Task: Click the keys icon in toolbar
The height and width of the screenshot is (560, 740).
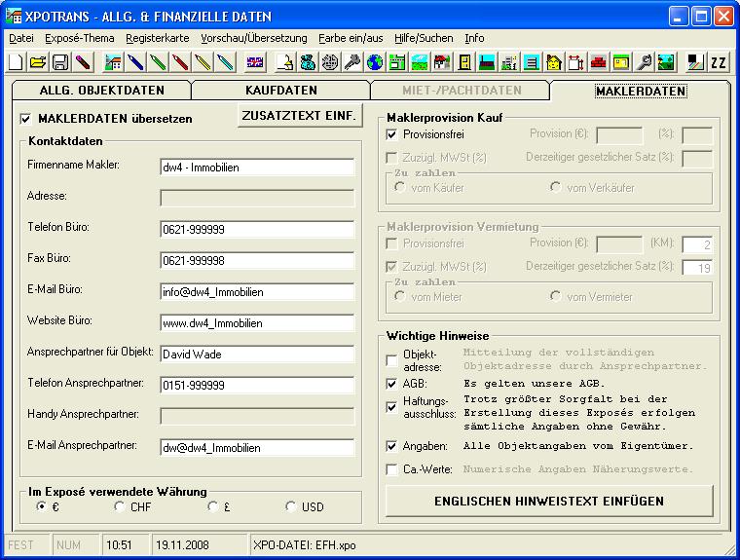Action: click(x=352, y=62)
